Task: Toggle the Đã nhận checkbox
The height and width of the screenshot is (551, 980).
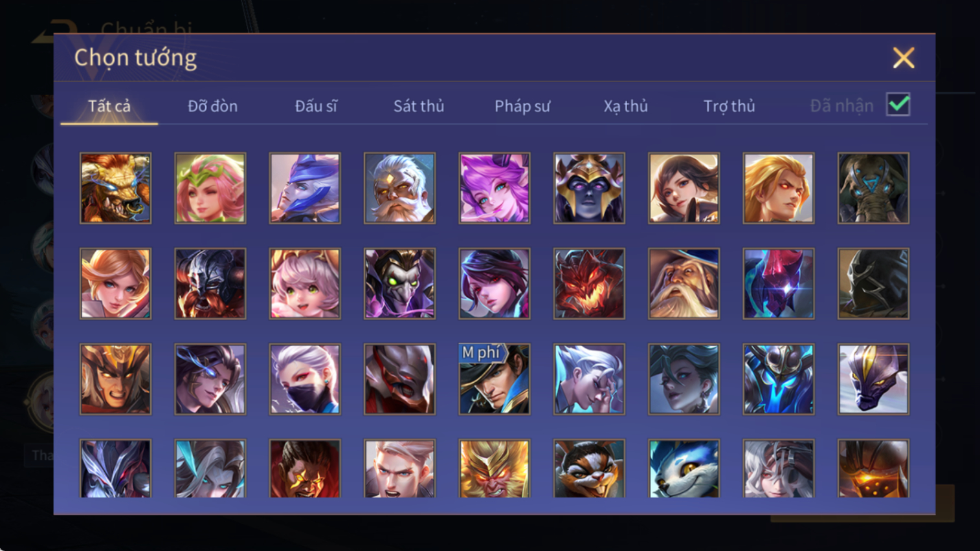Action: tap(898, 105)
